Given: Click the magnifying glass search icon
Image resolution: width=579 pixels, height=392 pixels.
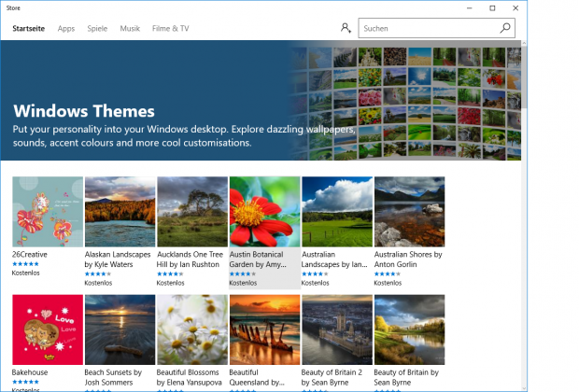Looking at the screenshot, I should point(505,28).
